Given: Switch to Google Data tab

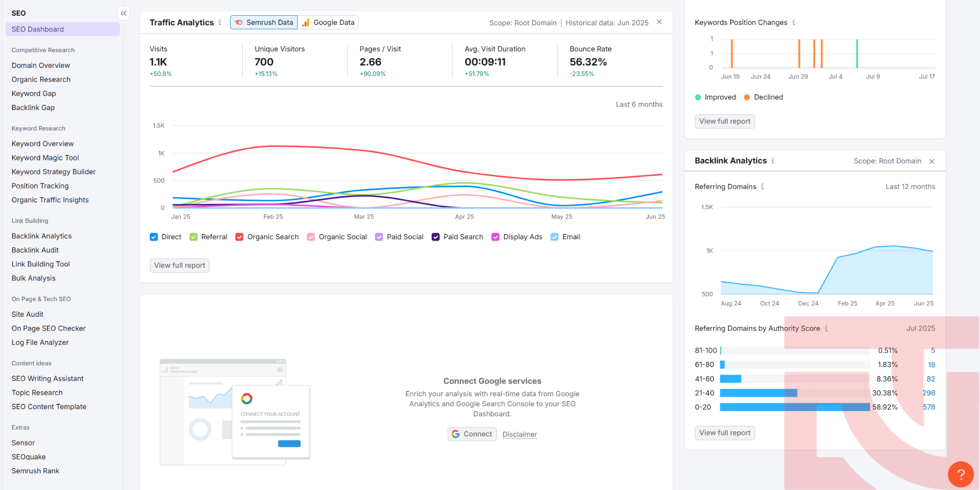Looking at the screenshot, I should coord(328,22).
